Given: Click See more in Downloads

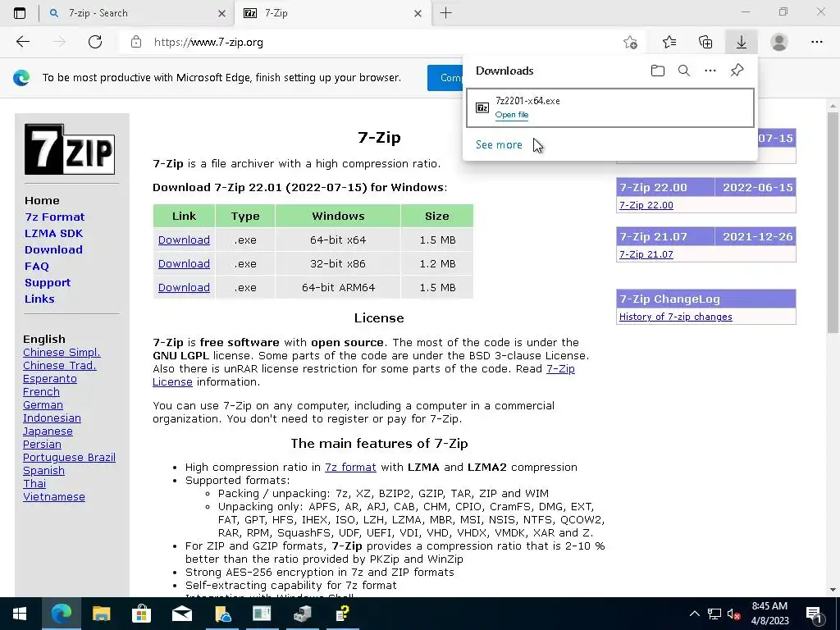Looking at the screenshot, I should point(499,144).
